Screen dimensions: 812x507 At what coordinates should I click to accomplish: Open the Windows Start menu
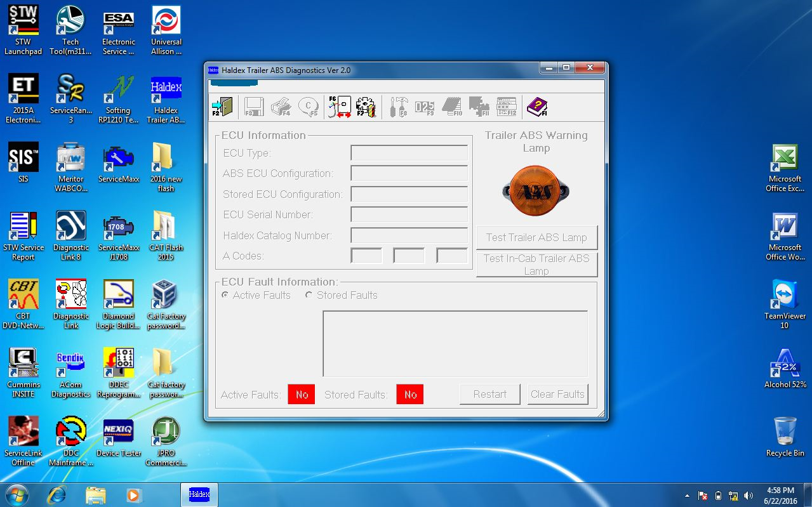[x=17, y=494]
